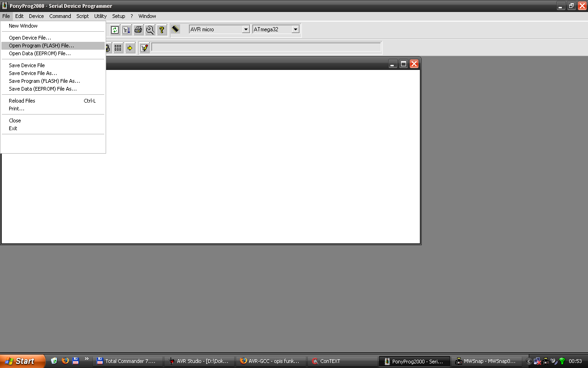The height and width of the screenshot is (368, 588).
Task: Click the chip icon beside AVR micro
Action: click(x=175, y=29)
